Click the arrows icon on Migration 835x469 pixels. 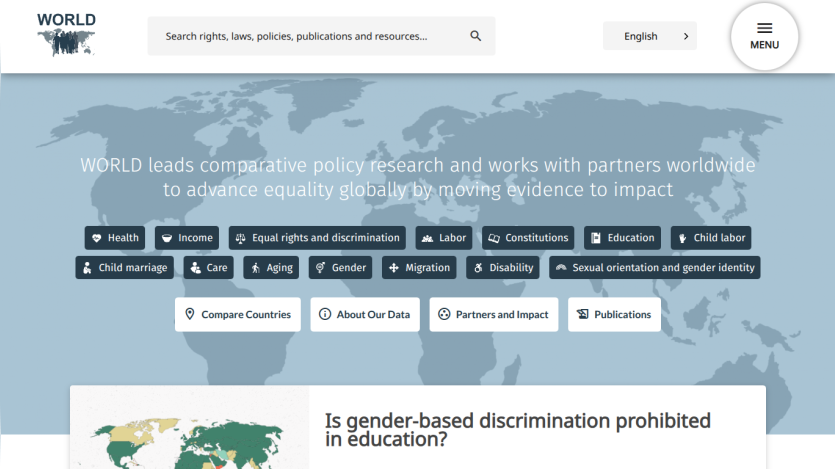point(394,268)
